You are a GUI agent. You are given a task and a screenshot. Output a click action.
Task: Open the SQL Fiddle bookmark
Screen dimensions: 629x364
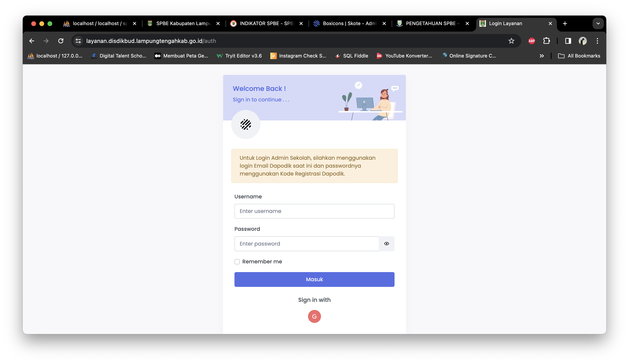351,56
